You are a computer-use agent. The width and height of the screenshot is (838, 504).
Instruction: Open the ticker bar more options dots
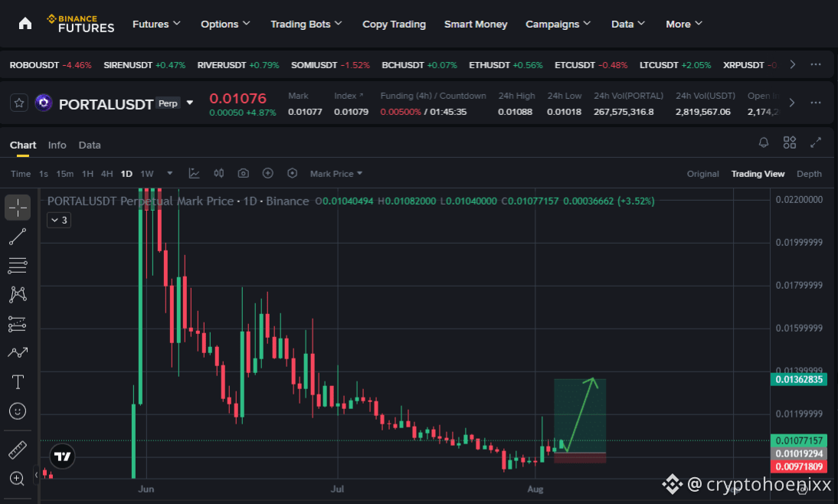816,64
